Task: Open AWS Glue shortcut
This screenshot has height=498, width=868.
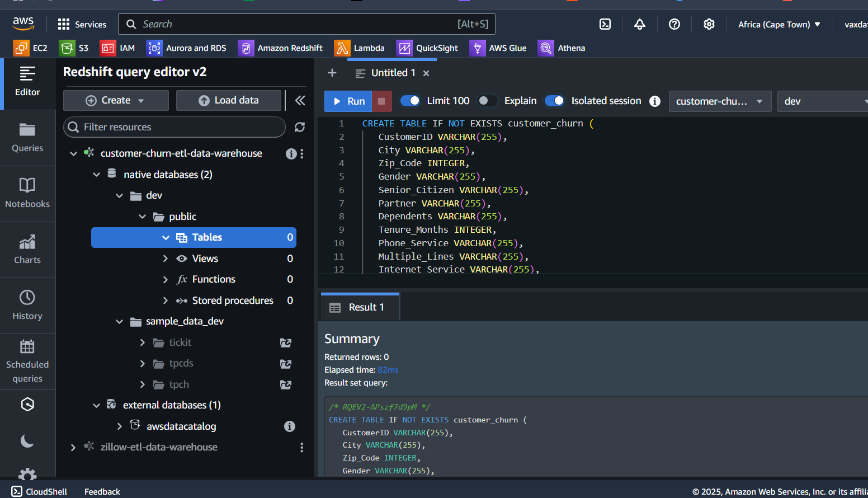Action: pyautogui.click(x=498, y=48)
